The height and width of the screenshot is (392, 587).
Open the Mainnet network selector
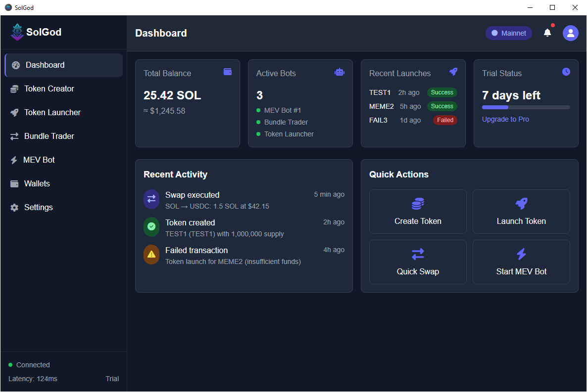tap(508, 33)
